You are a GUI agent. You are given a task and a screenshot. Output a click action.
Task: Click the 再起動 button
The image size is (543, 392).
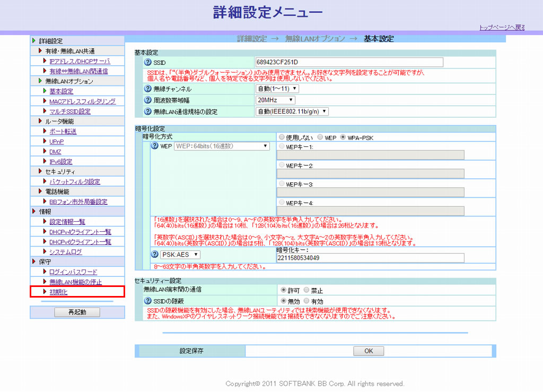click(77, 312)
